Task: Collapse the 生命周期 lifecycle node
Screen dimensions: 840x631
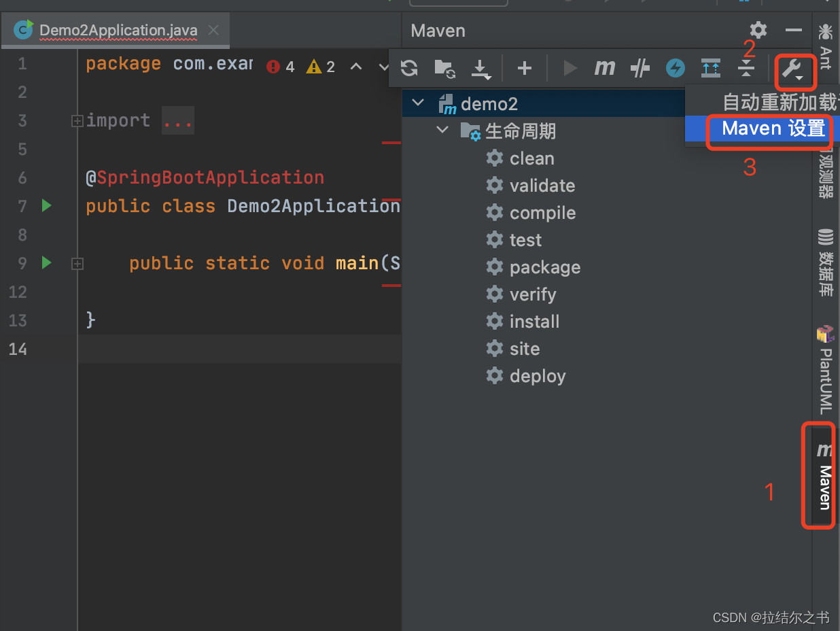Action: click(442, 131)
